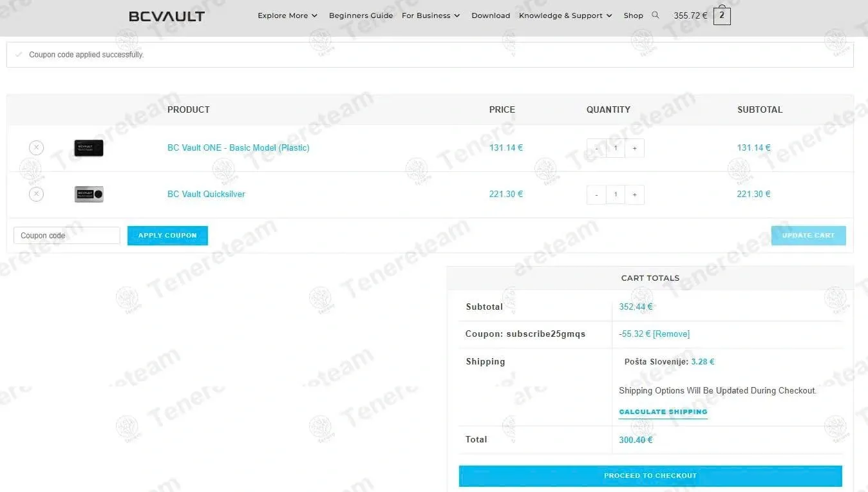The image size is (868, 492).
Task: Remove BC Vault ONE Basic Model from cart
Action: pos(36,147)
